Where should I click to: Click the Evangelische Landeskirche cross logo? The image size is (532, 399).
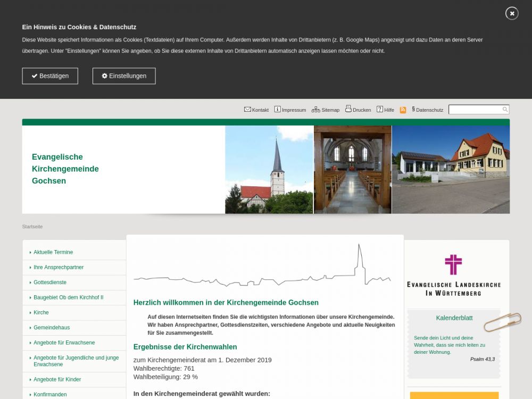tap(453, 265)
